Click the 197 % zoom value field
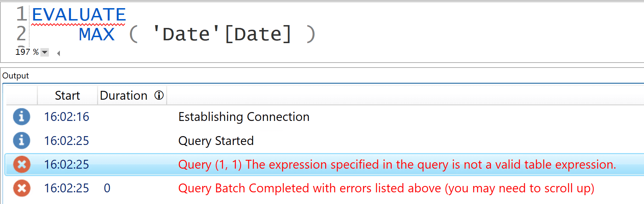Screen dimensions: 644x204 click(x=27, y=52)
